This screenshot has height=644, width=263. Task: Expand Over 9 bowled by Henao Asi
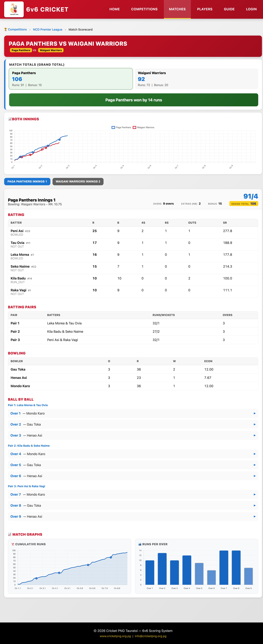click(133, 517)
